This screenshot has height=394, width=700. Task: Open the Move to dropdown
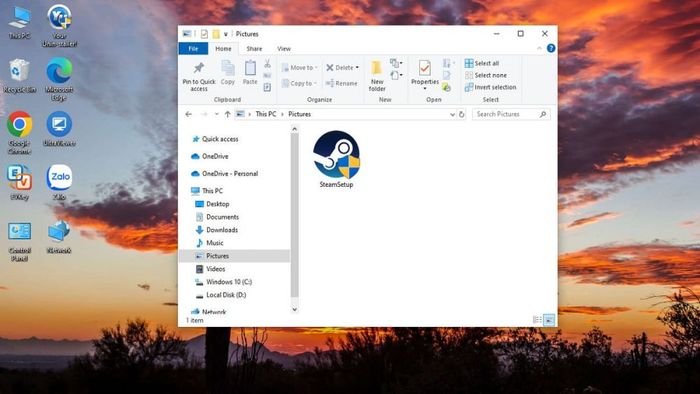click(300, 68)
